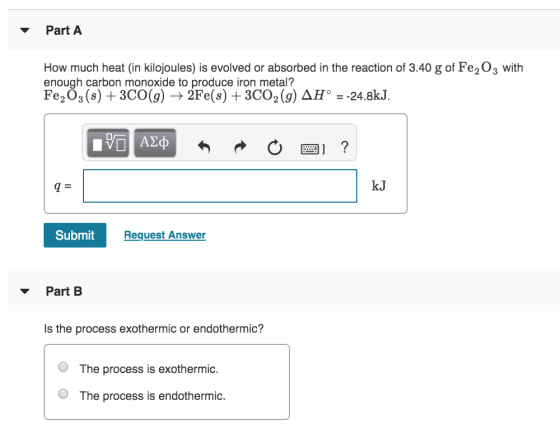Select 'The process is endothermic' option
This screenshot has height=429, width=560.
pyautogui.click(x=63, y=394)
